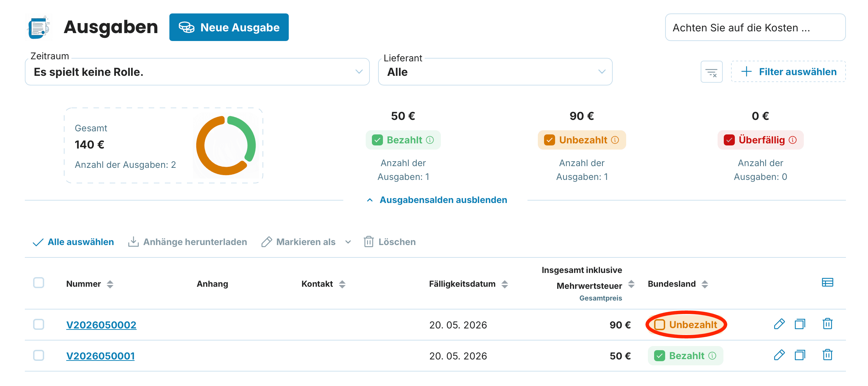This screenshot has height=386, width=868.
Task: Click the date 20. 05. 2026 in row V2026050002
Action: click(458, 325)
